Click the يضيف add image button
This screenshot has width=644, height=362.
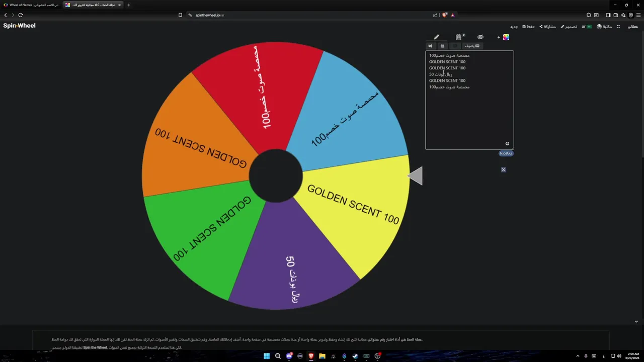(472, 46)
